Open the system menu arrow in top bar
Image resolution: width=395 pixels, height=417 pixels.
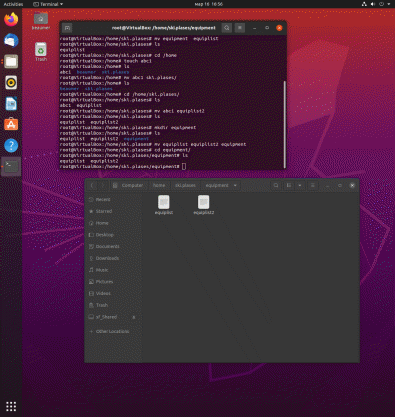pos(389,4)
